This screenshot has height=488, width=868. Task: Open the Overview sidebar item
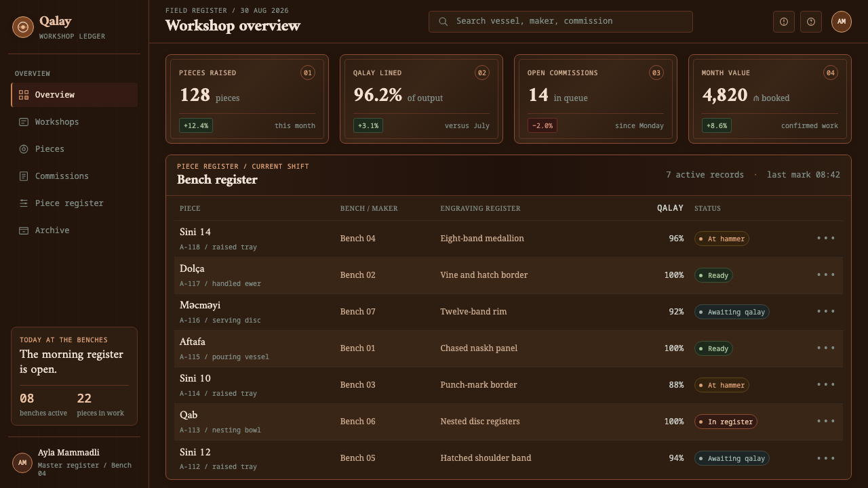[75, 95]
